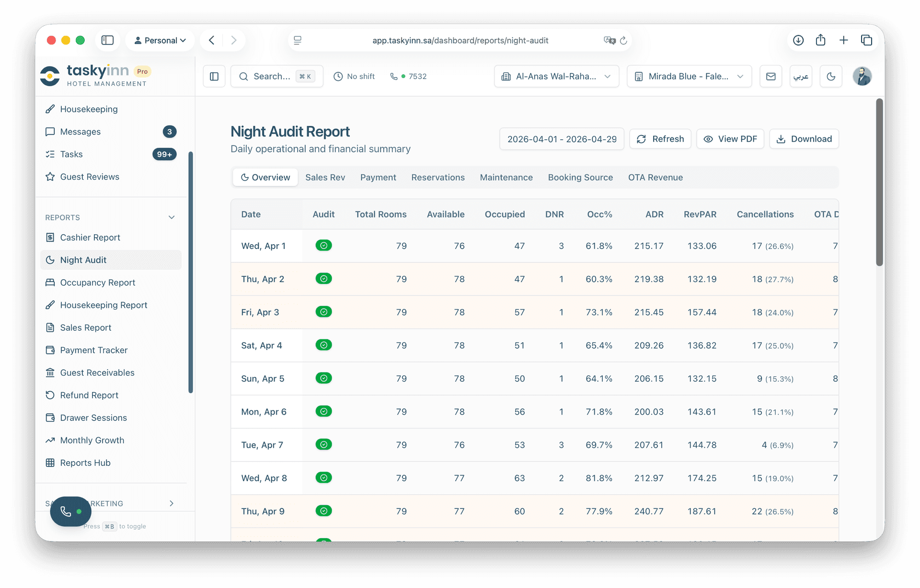Click the Refresh button
The height and width of the screenshot is (588, 920).
[660, 139]
